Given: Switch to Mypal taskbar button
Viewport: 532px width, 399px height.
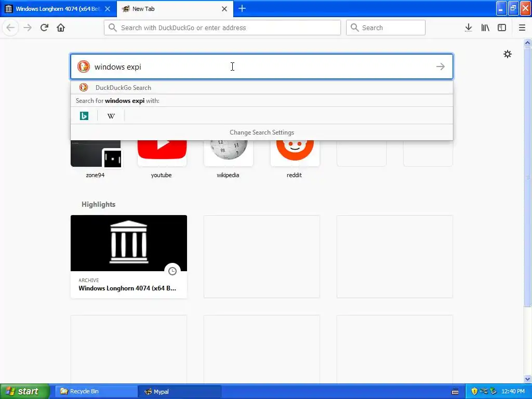Looking at the screenshot, I should [x=180, y=391].
